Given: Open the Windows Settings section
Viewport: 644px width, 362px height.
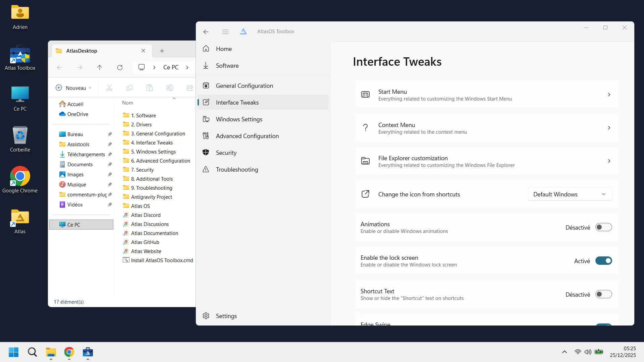Looking at the screenshot, I should pos(239,119).
